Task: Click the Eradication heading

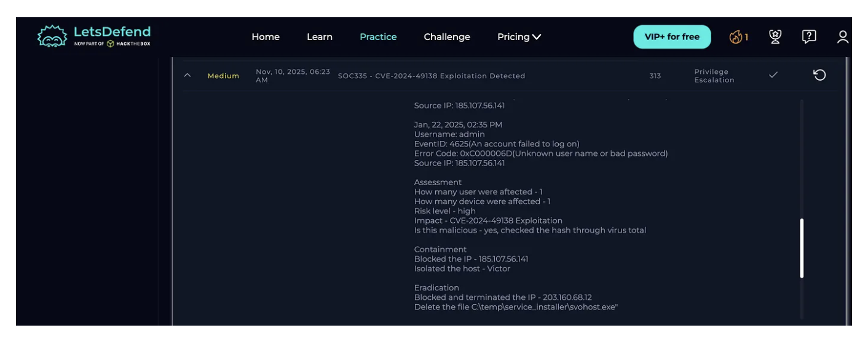Action: coord(436,287)
